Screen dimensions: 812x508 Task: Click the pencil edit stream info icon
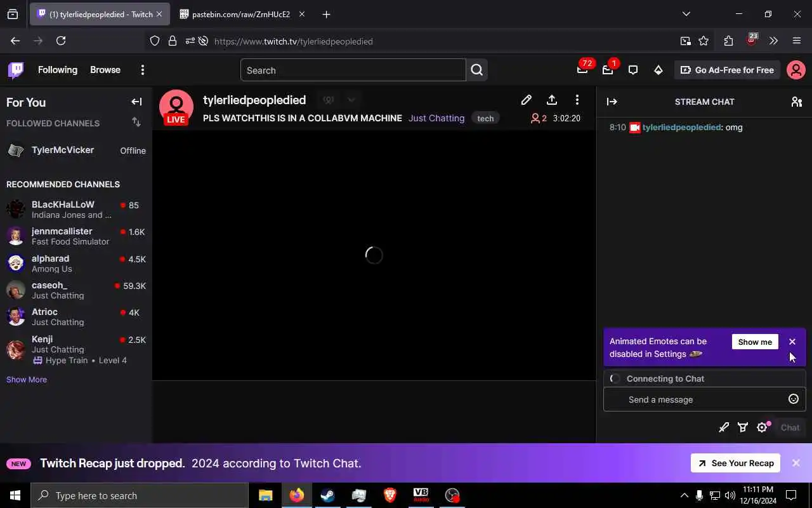(526, 100)
